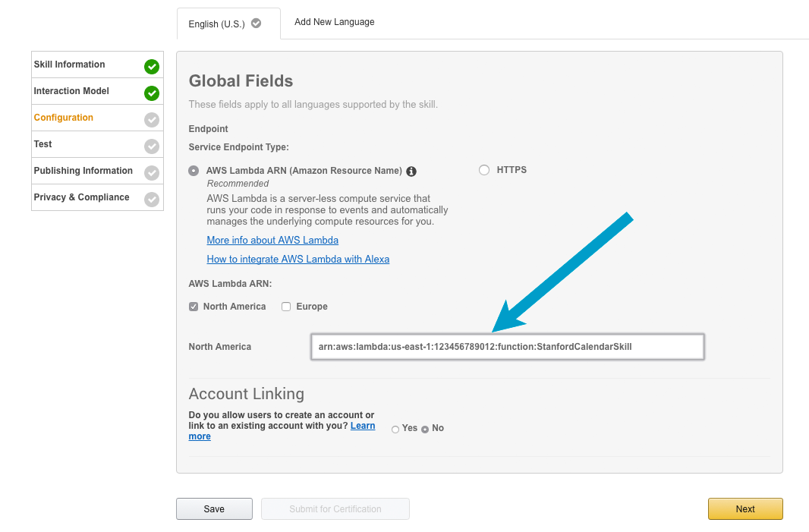
Task: Go to Publishing Information section
Action: 83,171
